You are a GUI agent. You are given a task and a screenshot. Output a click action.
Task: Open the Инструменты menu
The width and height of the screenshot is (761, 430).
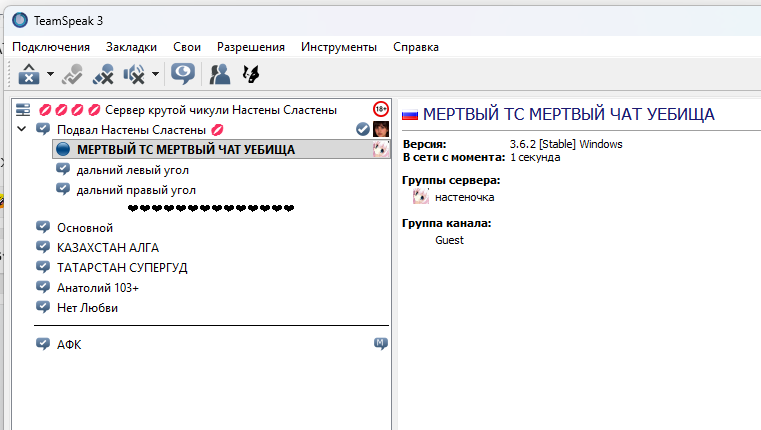coord(339,47)
